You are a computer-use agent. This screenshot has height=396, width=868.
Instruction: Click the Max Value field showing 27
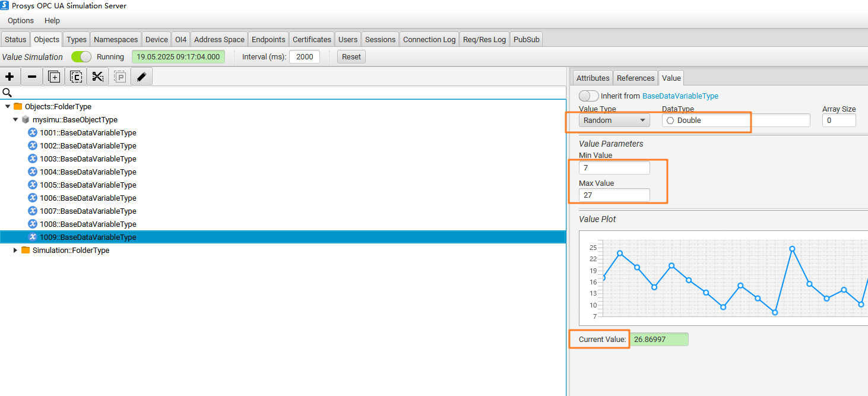pyautogui.click(x=614, y=195)
